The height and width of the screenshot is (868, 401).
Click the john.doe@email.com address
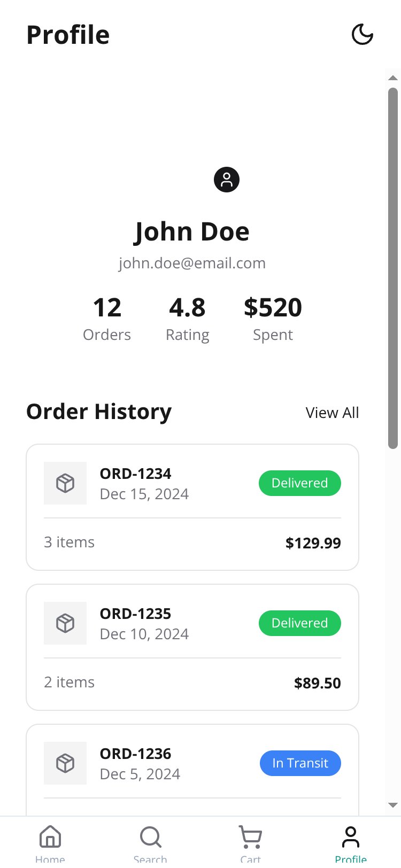pos(192,263)
